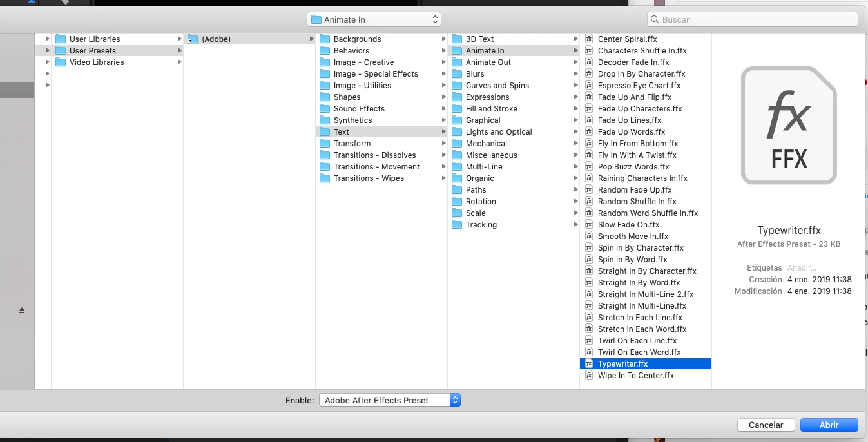
Task: Click the Backgrounds folder icon
Action: click(x=325, y=39)
